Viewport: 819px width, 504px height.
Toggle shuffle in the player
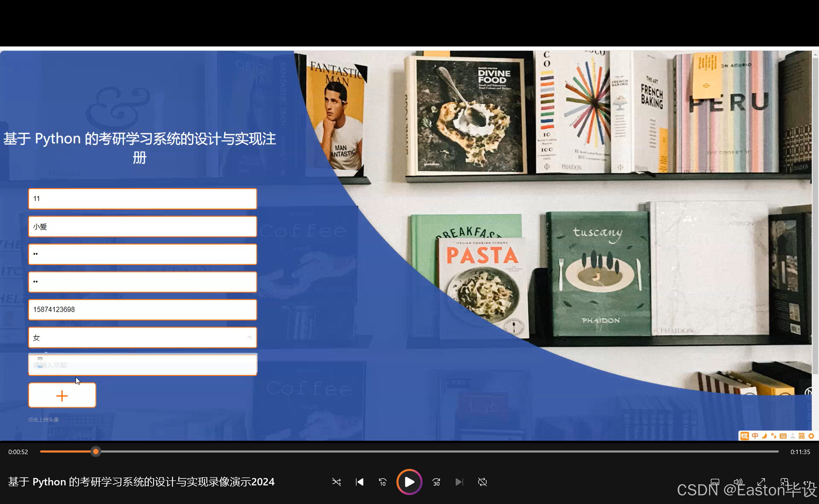(336, 482)
